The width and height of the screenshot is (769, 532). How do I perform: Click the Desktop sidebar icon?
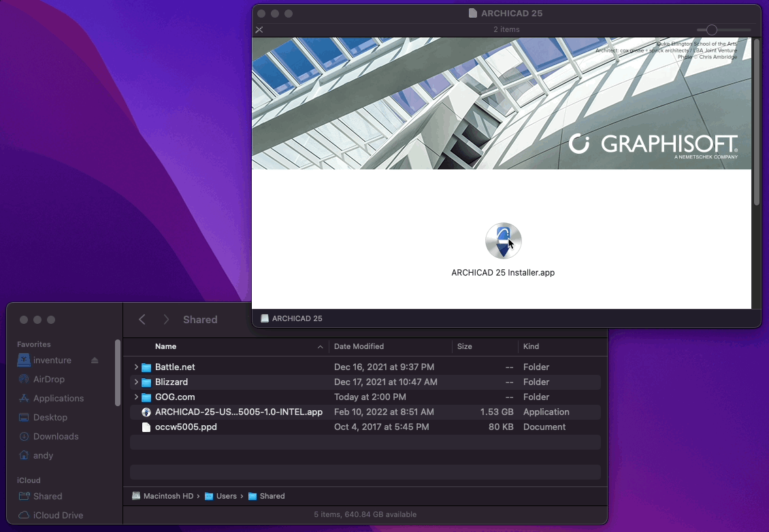[x=24, y=417]
